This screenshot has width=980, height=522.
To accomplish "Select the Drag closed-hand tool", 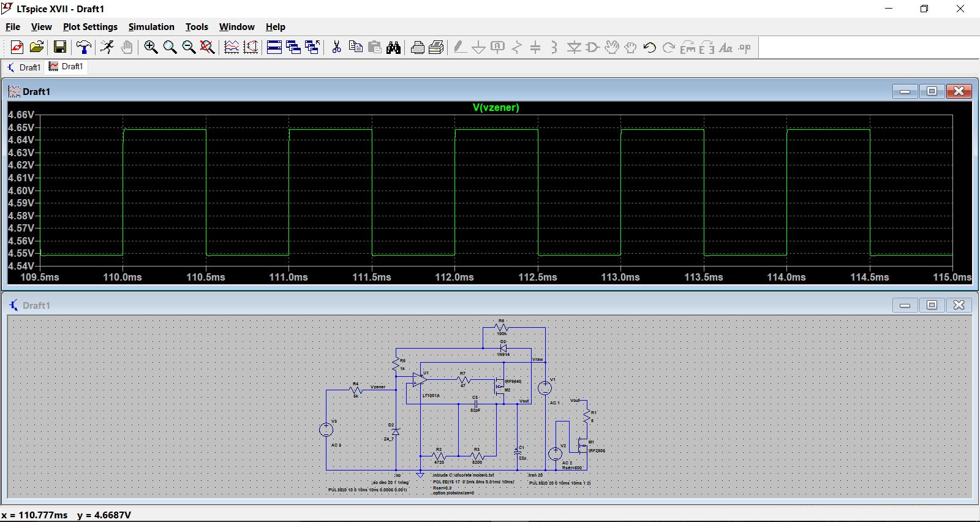I will point(631,47).
